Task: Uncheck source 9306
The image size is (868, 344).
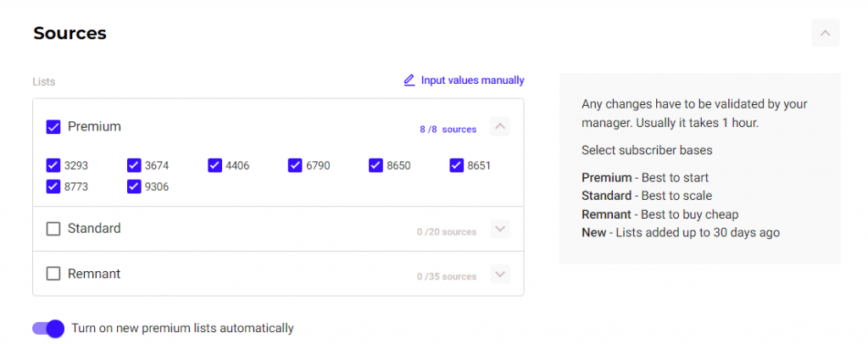Action: 134,186
